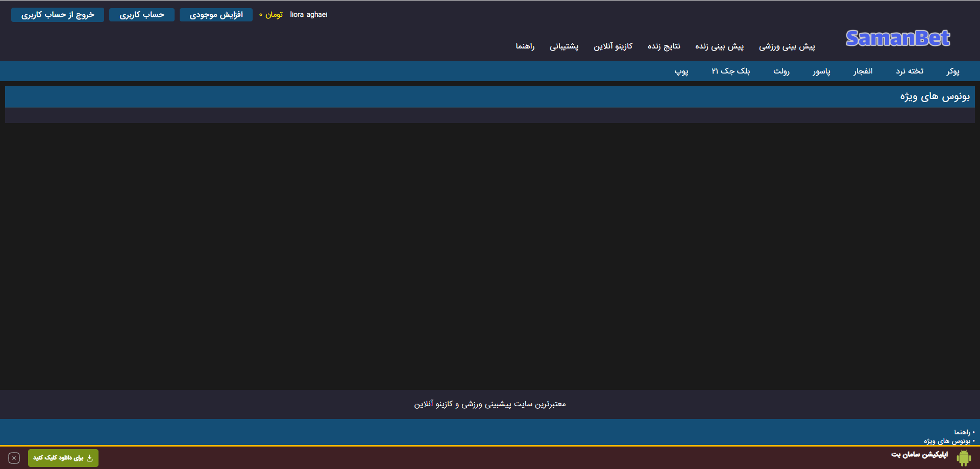Screen dimensions: 980x469
Task: Click the SamanBet logo
Action: (897, 38)
